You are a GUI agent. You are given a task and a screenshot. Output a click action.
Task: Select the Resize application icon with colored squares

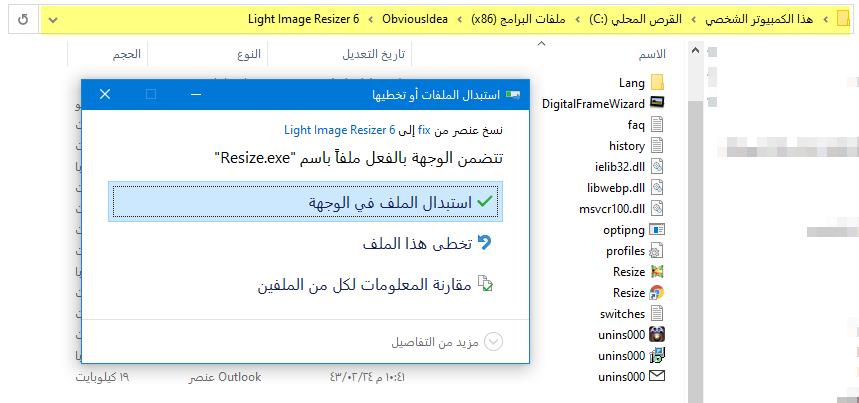657,272
